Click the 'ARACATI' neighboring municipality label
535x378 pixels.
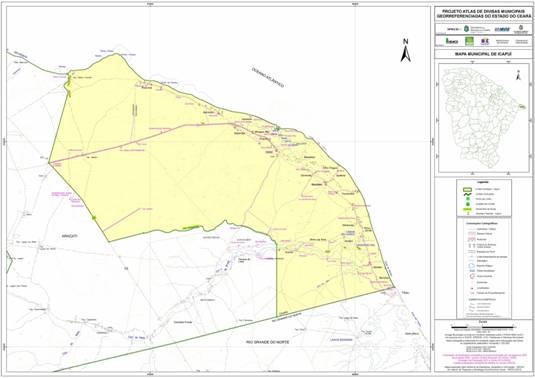70,236
